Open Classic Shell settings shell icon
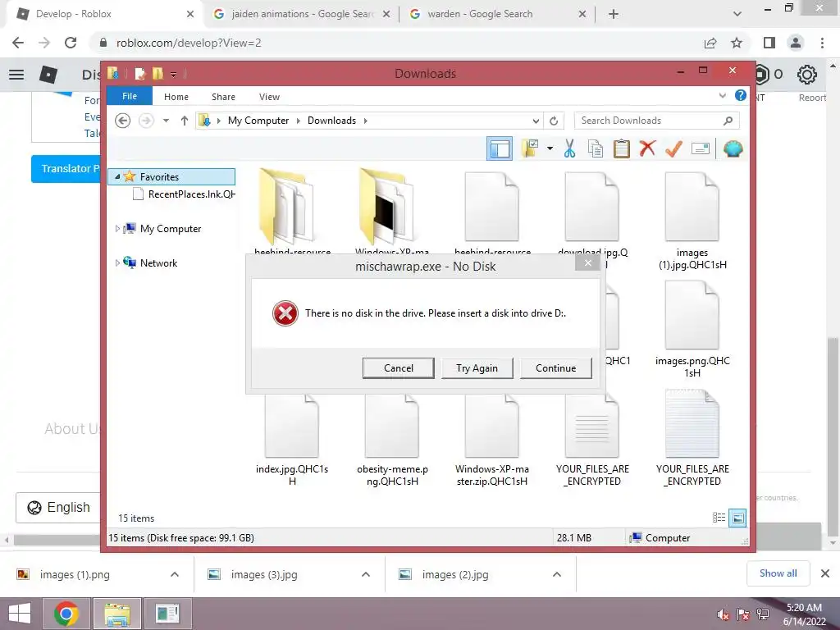This screenshot has width=840, height=630. click(733, 149)
